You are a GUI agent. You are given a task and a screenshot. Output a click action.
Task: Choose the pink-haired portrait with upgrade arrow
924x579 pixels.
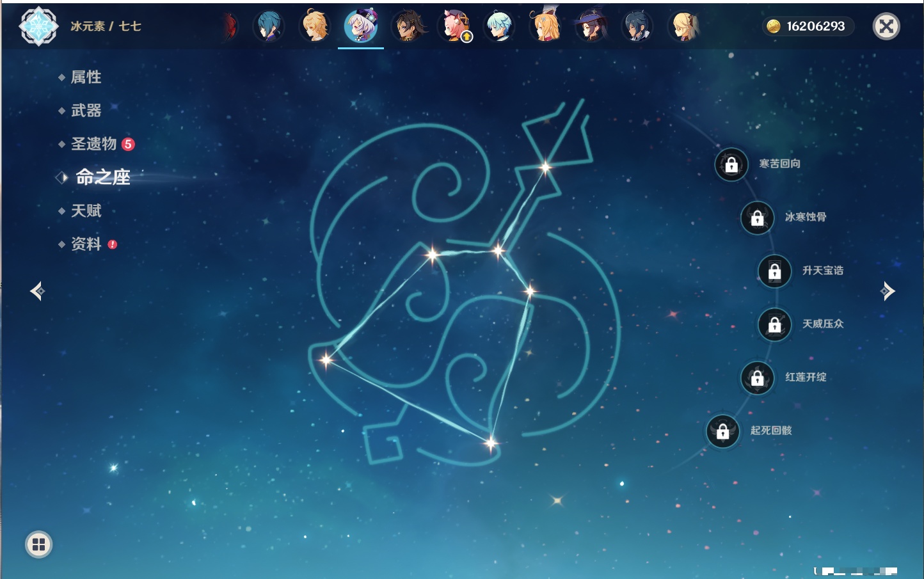point(454,27)
